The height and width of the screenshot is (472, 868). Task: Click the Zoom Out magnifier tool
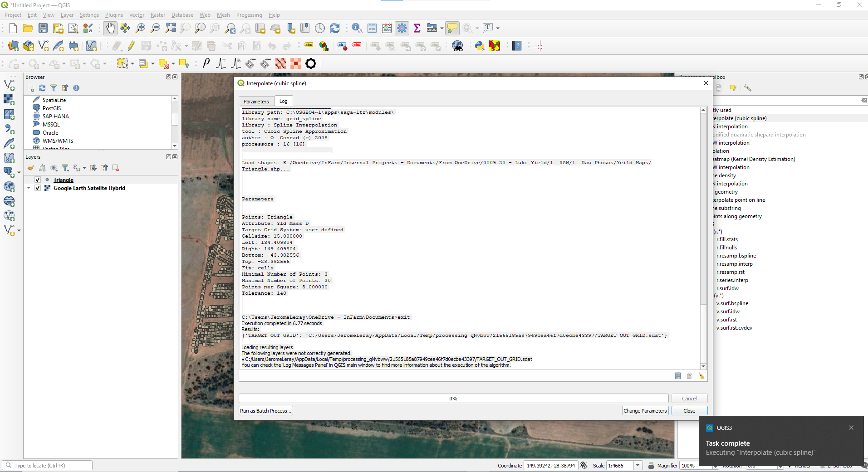(x=155, y=28)
